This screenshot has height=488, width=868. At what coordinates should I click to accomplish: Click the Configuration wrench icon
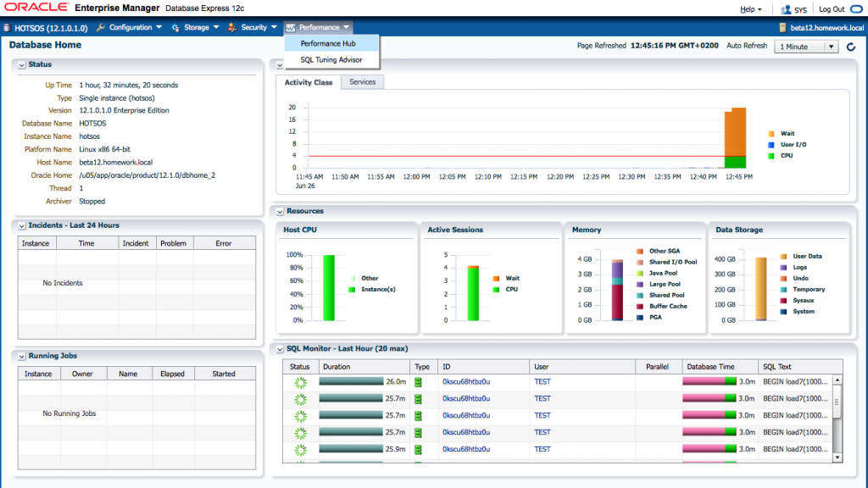[101, 28]
